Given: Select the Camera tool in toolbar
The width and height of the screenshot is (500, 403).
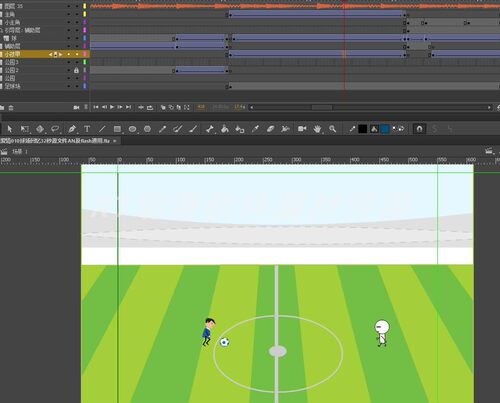Looking at the screenshot, I should (302, 129).
